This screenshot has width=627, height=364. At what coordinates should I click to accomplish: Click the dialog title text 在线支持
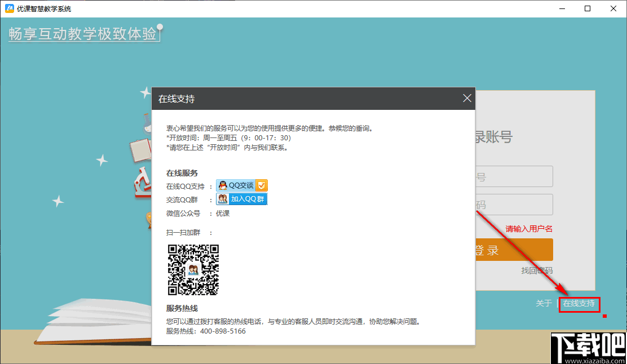[x=176, y=98]
